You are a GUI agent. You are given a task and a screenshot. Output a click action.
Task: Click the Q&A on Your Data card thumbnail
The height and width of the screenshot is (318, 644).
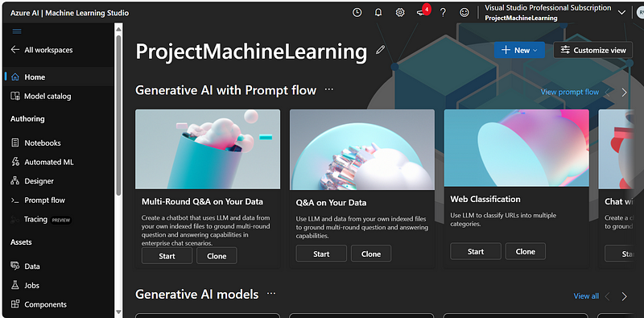click(x=362, y=150)
